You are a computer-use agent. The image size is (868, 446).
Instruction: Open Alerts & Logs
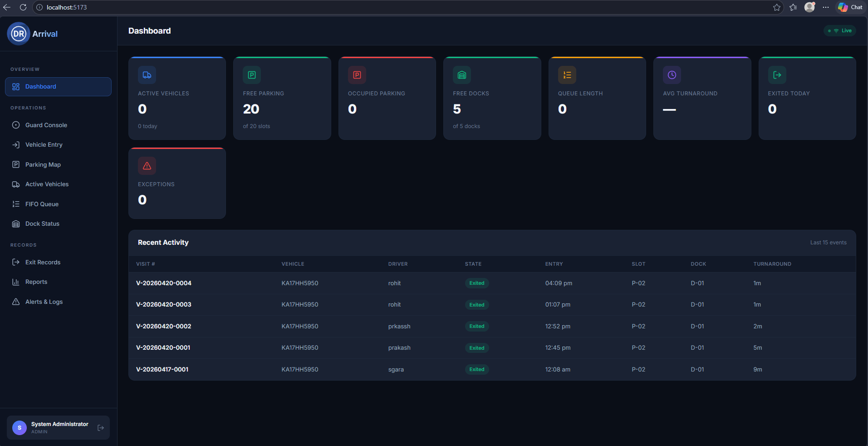click(43, 302)
